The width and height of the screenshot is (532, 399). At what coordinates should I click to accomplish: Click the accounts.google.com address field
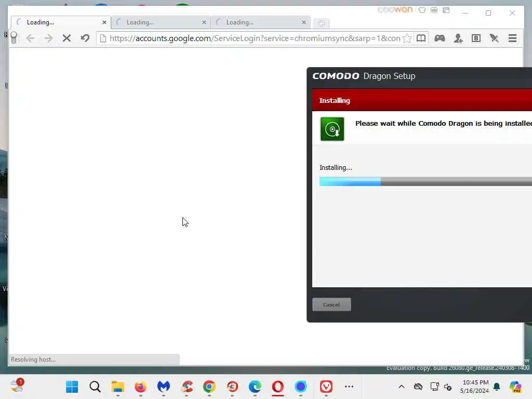point(255,38)
